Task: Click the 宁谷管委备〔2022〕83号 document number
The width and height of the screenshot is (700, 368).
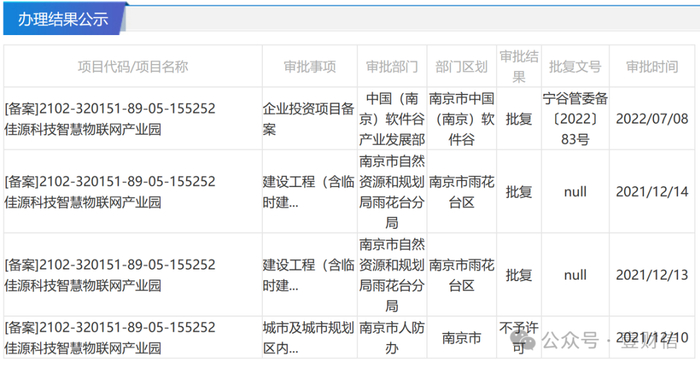Action: 575,119
